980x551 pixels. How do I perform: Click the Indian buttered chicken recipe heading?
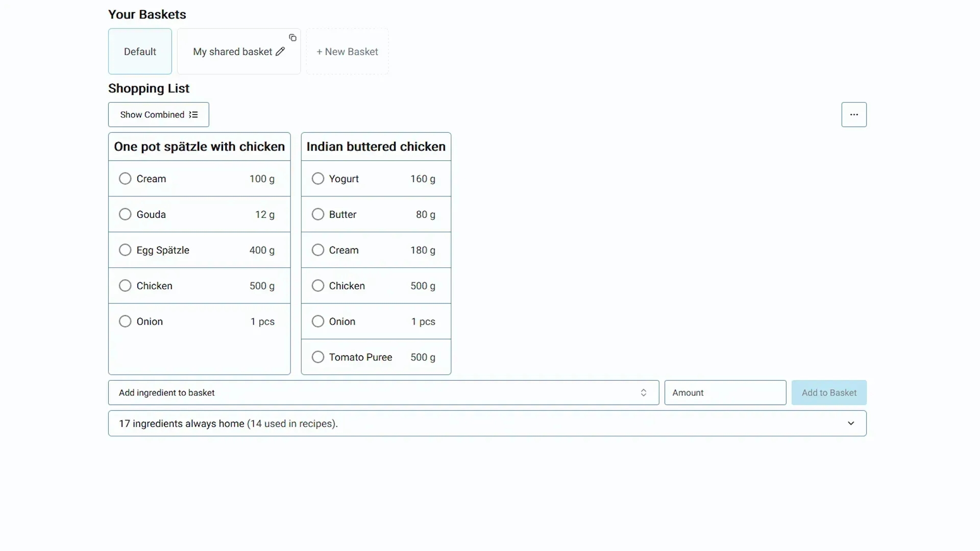(376, 147)
